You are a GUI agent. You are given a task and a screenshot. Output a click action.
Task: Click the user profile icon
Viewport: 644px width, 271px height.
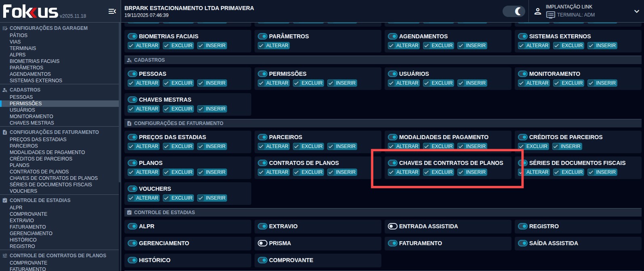(538, 11)
